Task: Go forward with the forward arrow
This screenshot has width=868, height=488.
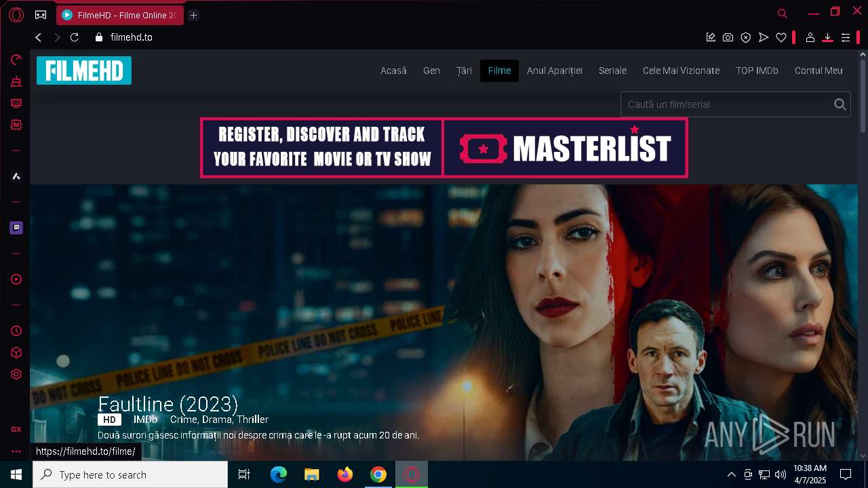Action: point(57,37)
